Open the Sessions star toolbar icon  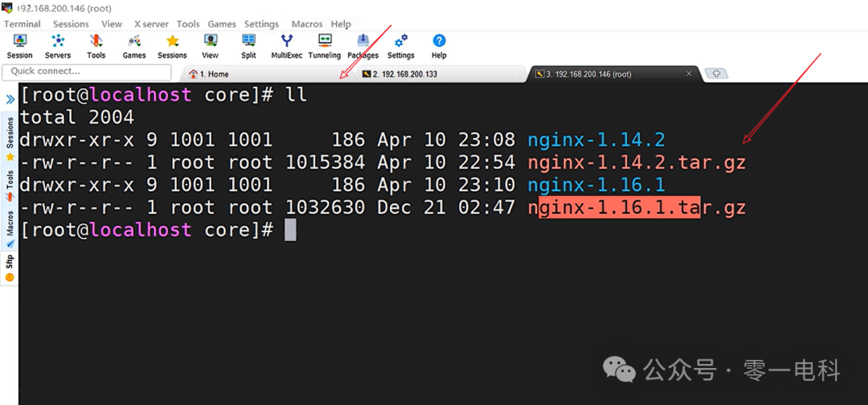point(172,47)
